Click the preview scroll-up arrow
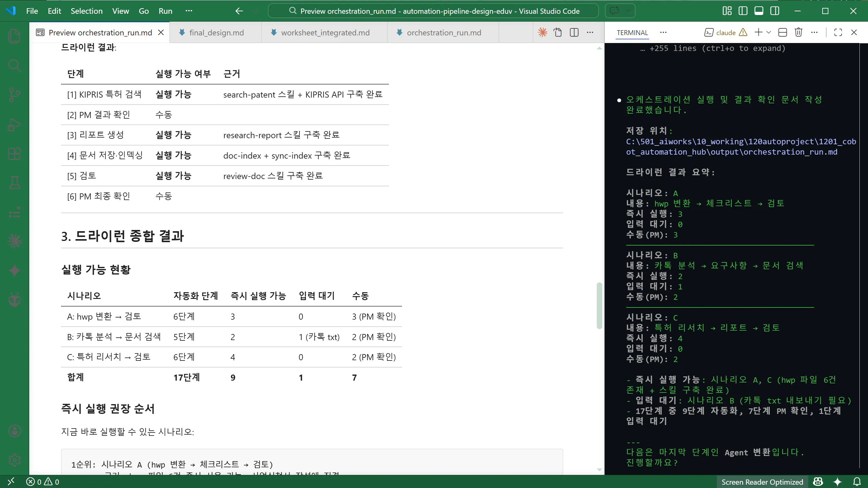868x488 pixels. coord(599,48)
